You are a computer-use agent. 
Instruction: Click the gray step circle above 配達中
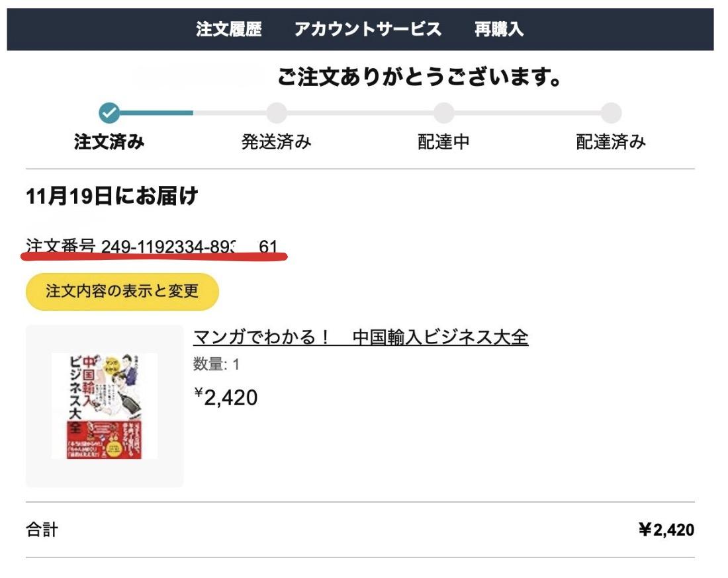point(443,113)
